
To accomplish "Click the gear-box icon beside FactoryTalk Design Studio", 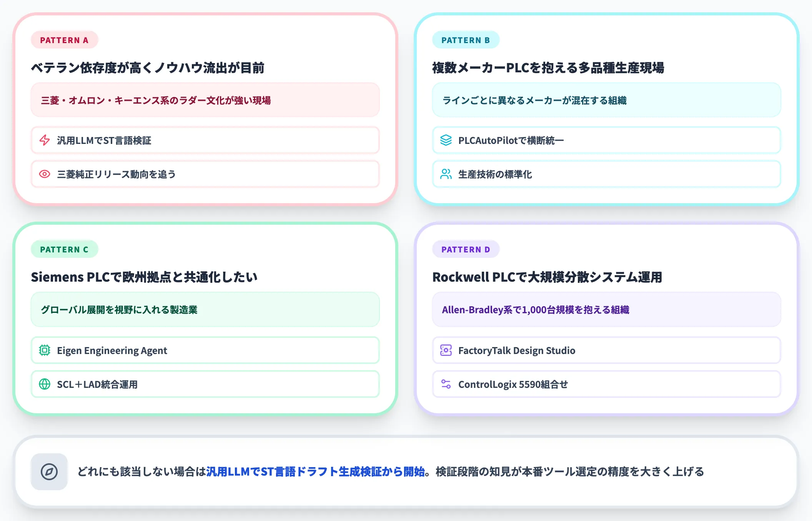I will pos(446,350).
